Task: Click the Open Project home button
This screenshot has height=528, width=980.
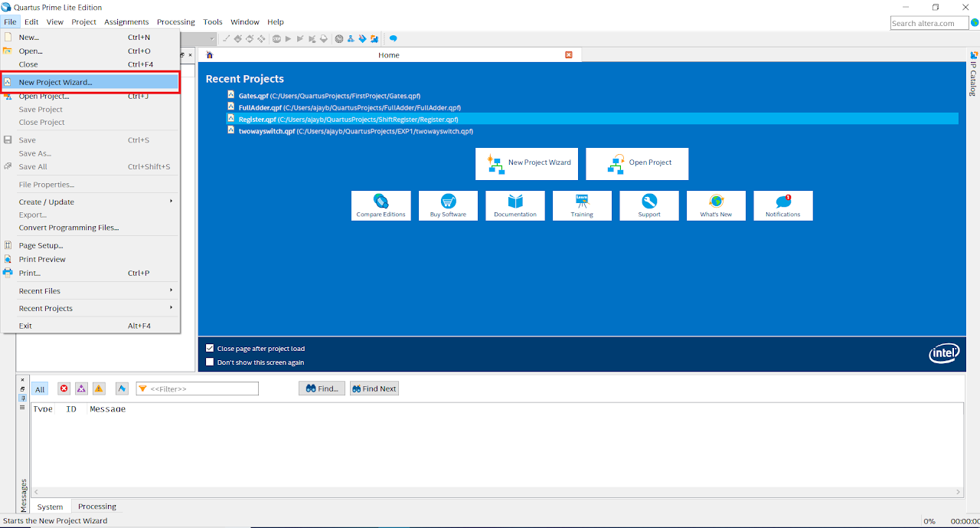Action: click(x=637, y=163)
